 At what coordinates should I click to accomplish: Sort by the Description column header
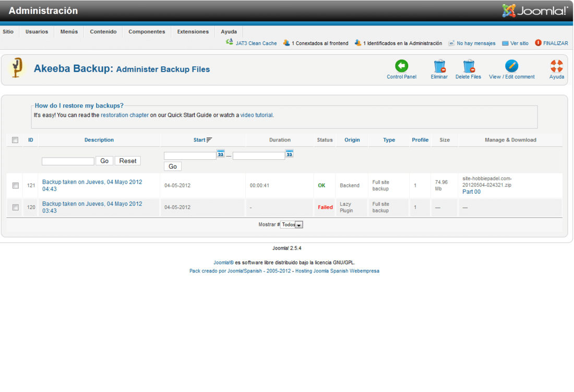[99, 140]
